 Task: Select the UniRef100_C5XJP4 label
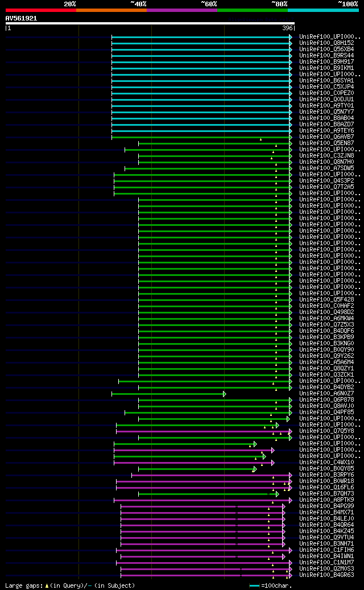click(x=326, y=87)
